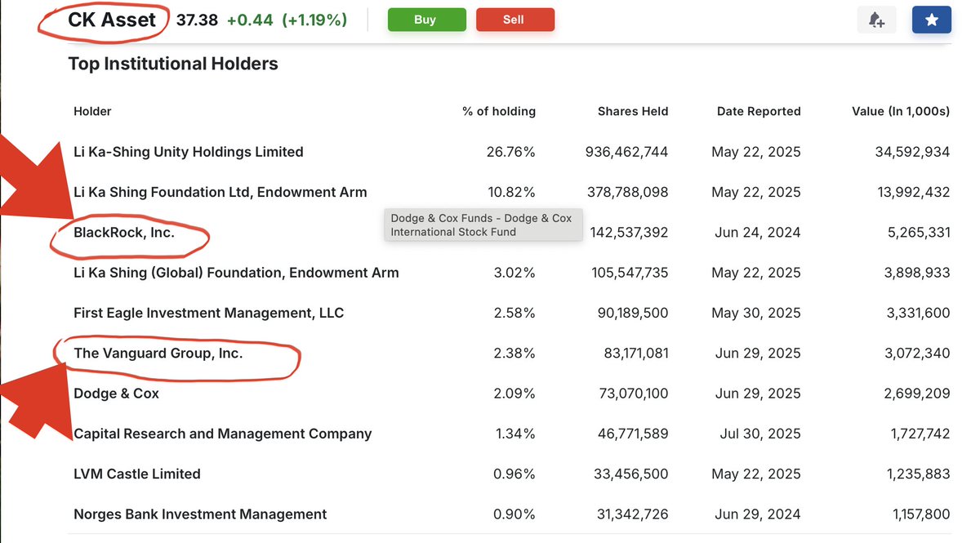980x543 pixels.
Task: Click the 0.96% holding value
Action: (514, 474)
